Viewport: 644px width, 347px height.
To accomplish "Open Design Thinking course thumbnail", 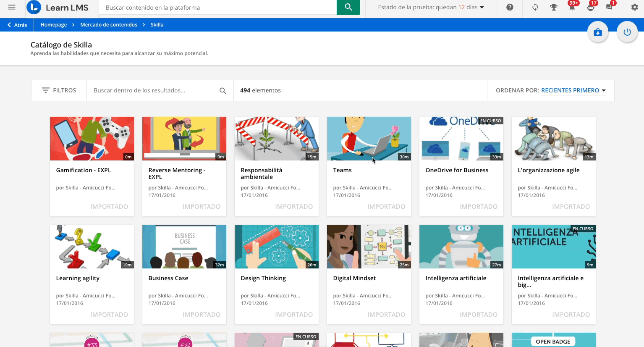I will point(277,247).
